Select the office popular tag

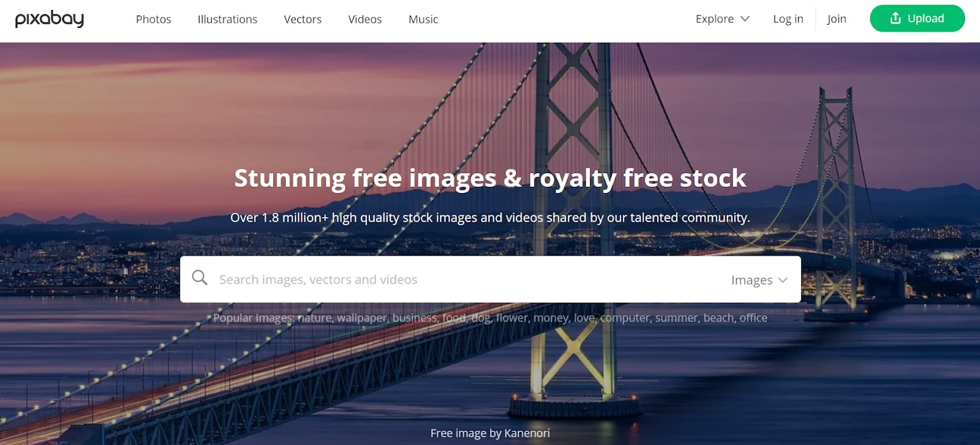click(753, 318)
